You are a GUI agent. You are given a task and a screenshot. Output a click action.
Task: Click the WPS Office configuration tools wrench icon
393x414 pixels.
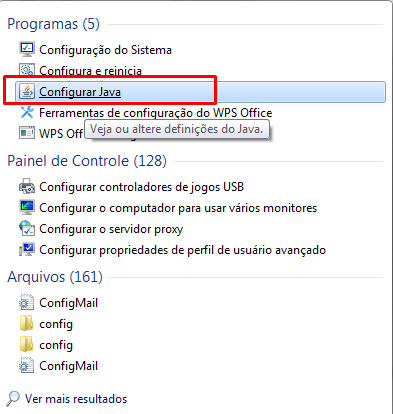point(27,112)
